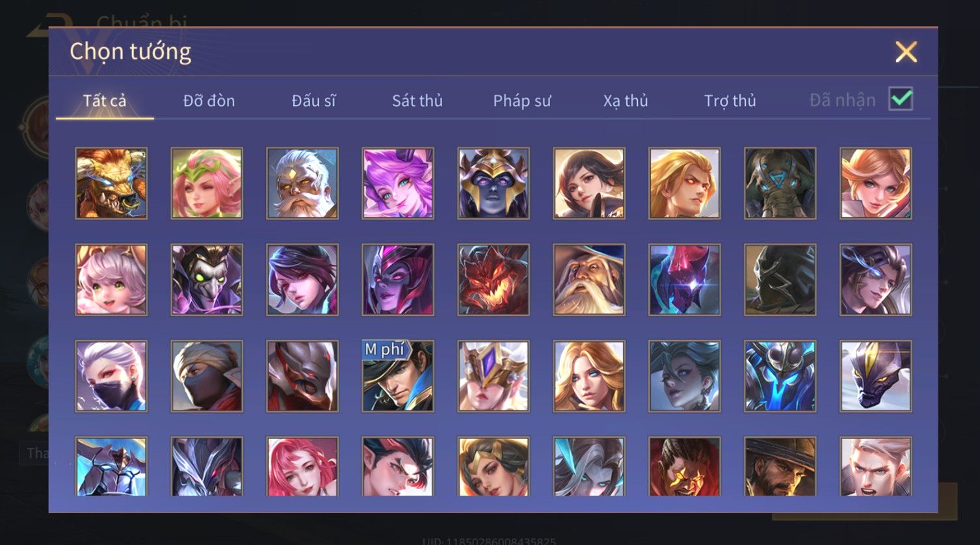Image resolution: width=980 pixels, height=545 pixels.
Task: Show the Sát thủ hero category
Action: tap(417, 101)
